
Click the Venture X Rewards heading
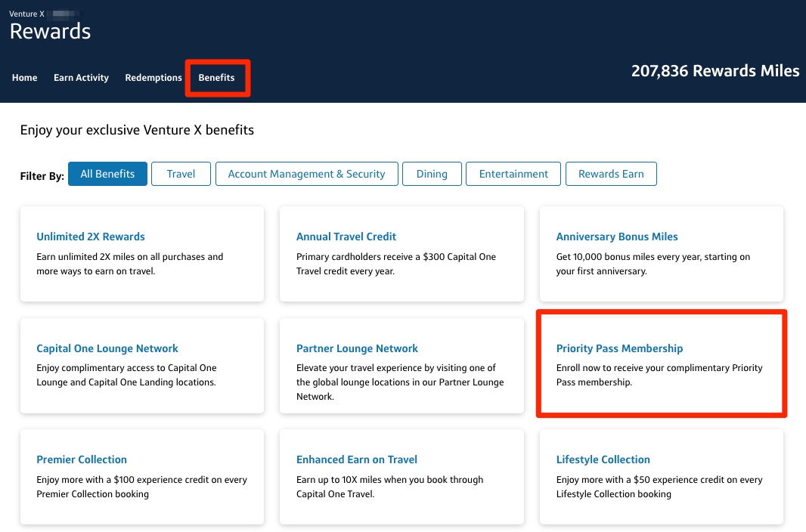pos(50,30)
